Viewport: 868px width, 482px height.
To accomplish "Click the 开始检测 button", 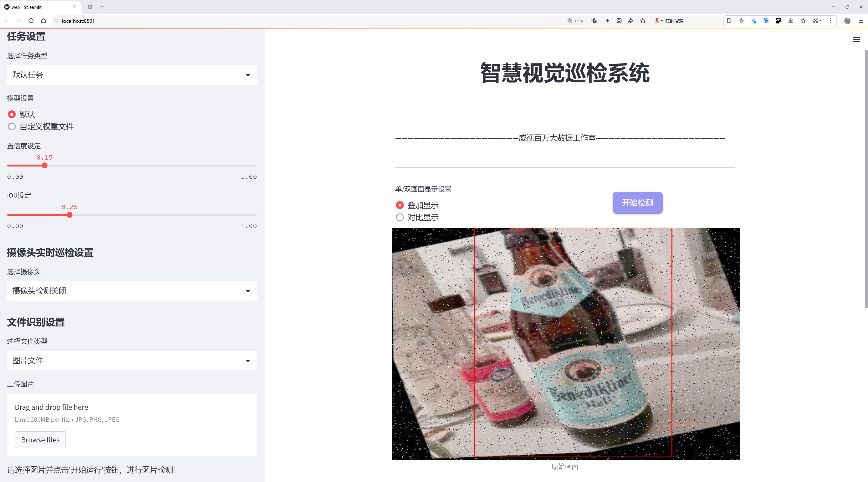I will point(637,203).
